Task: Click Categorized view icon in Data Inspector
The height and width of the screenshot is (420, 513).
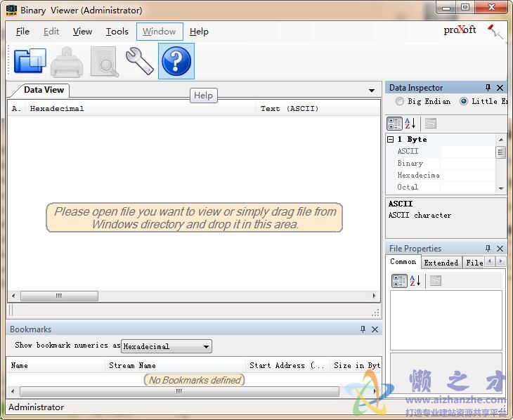Action: tap(394, 124)
